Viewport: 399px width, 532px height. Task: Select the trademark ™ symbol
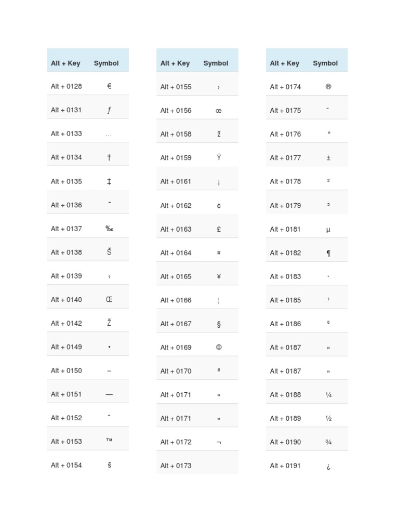coord(109,441)
